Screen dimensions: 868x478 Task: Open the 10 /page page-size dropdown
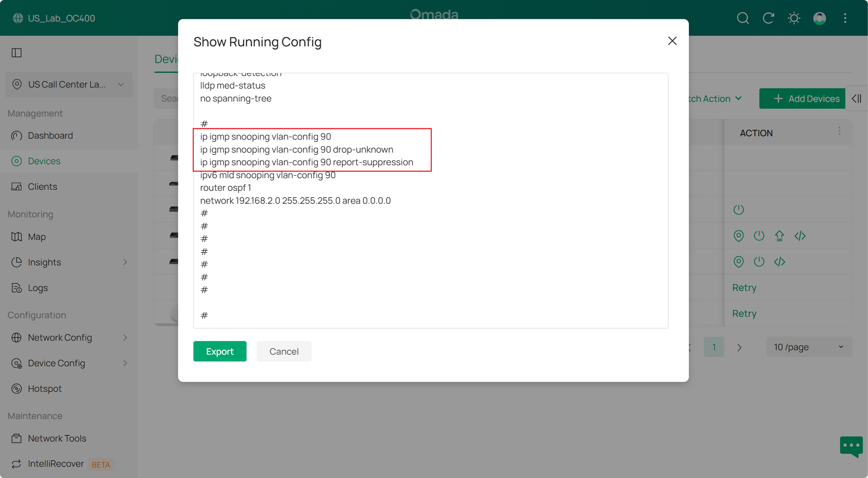pyautogui.click(x=809, y=347)
